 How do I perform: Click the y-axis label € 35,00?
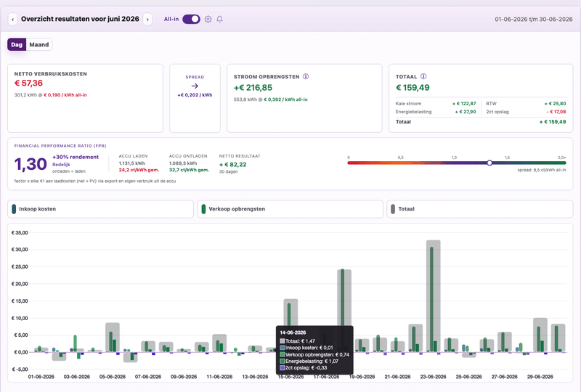coord(20,233)
